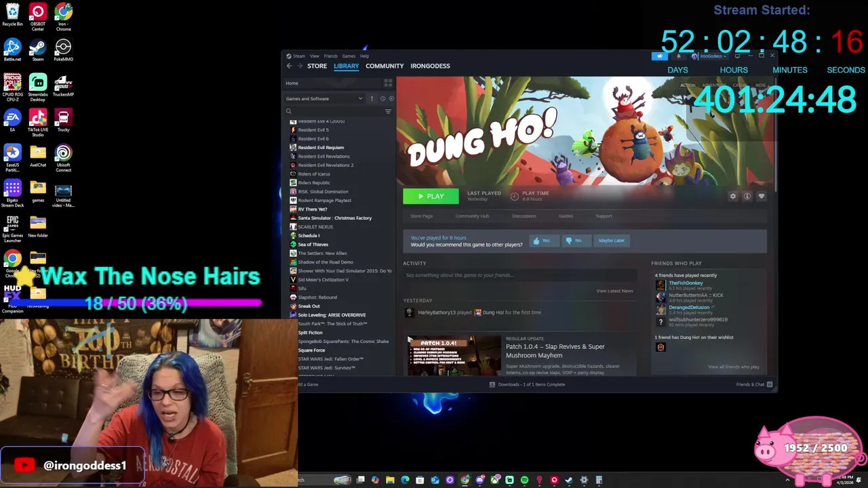Click Home in the Steam library sidebar
Image resolution: width=868 pixels, height=488 pixels.
pos(292,83)
